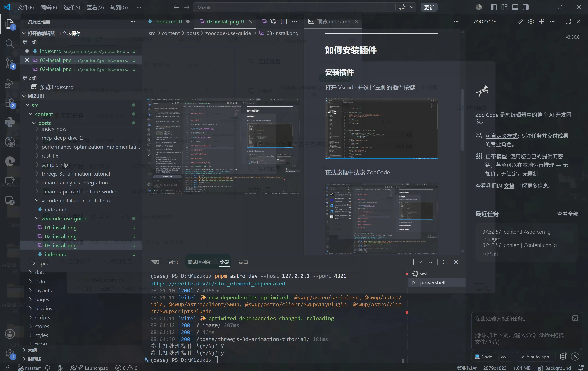The height and width of the screenshot is (371, 588).
Task: Click the image attach icon in task input
Action: pyautogui.click(x=575, y=318)
